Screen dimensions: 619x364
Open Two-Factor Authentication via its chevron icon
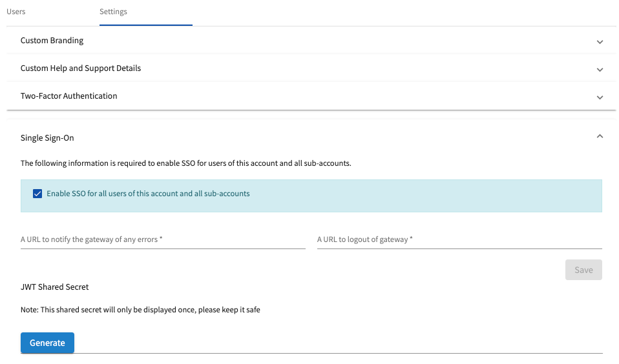pyautogui.click(x=600, y=97)
